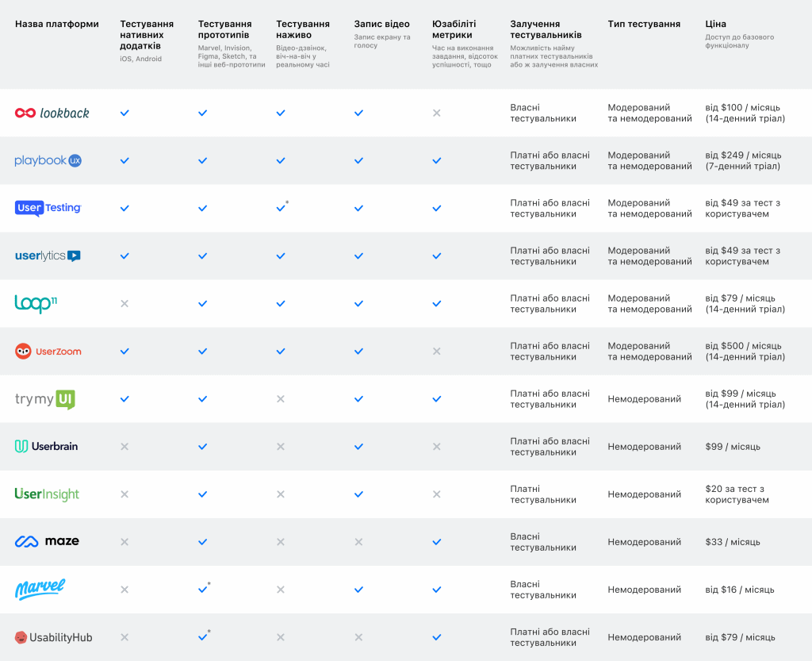
Task: Click the Marvel logo
Action: [40, 590]
